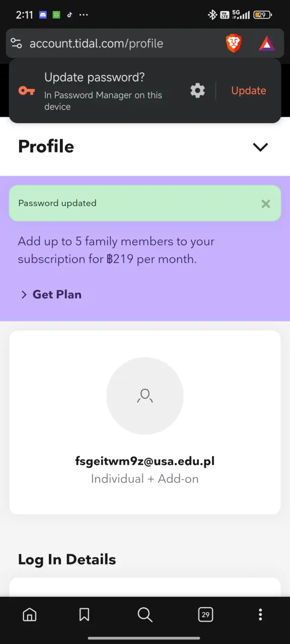Screen dimensions: 290x644
Task: Open the browser three-dot menu
Action: tap(260, 614)
